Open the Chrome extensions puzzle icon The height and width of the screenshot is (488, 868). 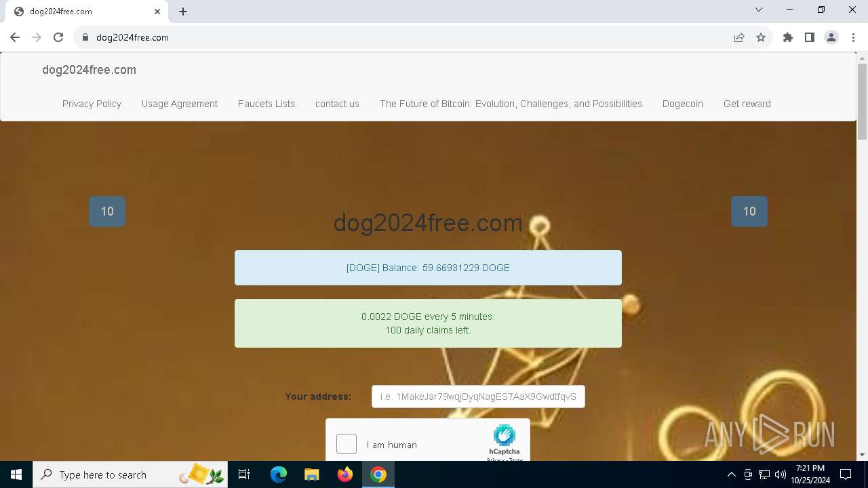tap(788, 37)
